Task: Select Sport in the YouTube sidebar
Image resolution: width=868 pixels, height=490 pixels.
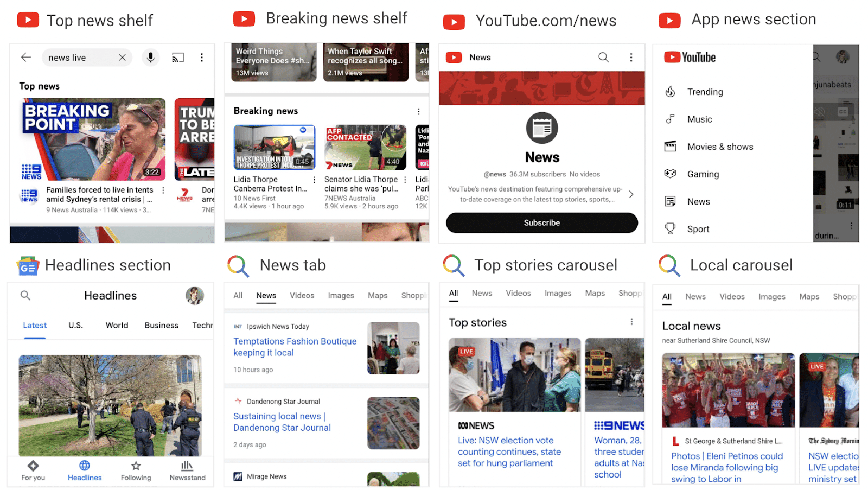Action: (698, 229)
